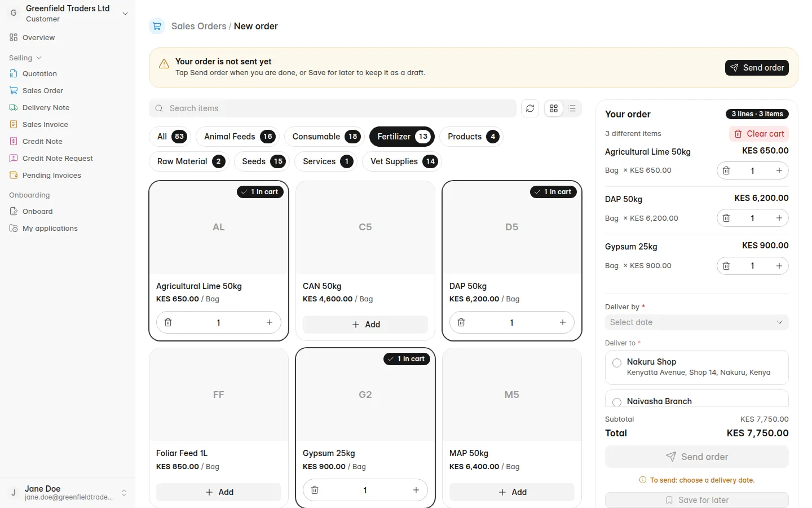Open Pending Invoices in sidebar
Image resolution: width=812 pixels, height=508 pixels.
(68, 176)
